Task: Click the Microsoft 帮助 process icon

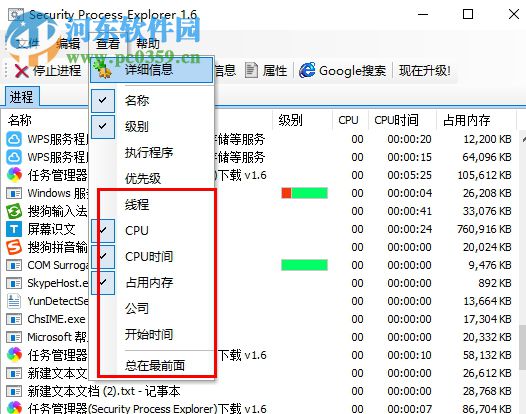Action: (14, 337)
